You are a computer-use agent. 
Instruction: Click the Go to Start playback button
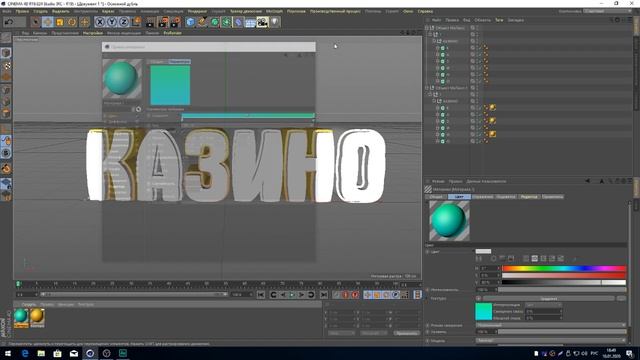[x=261, y=295]
